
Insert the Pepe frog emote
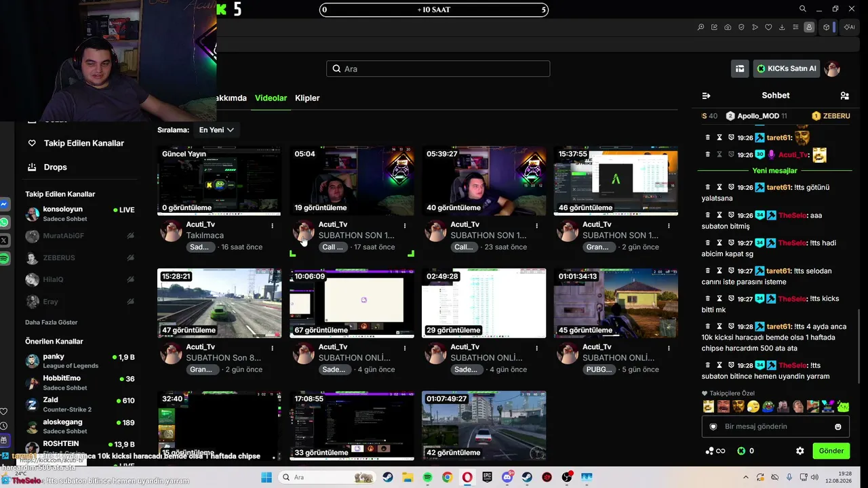point(768,407)
